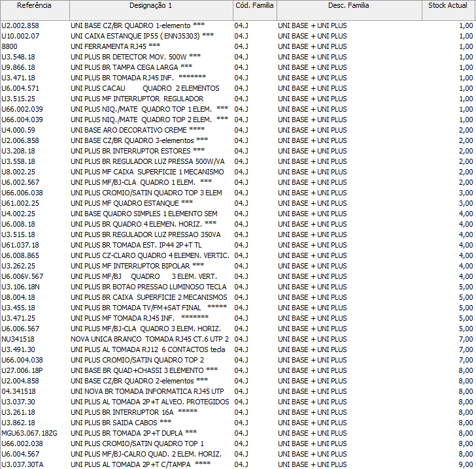Click UNI PLUS BR SAIDA CABOS designation
The height and width of the screenshot is (469, 476).
coord(121,423)
